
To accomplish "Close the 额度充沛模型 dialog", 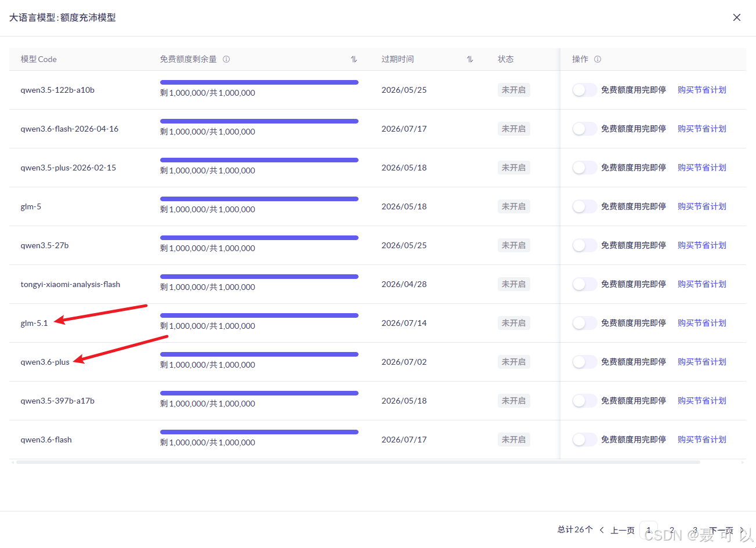I will pos(737,17).
